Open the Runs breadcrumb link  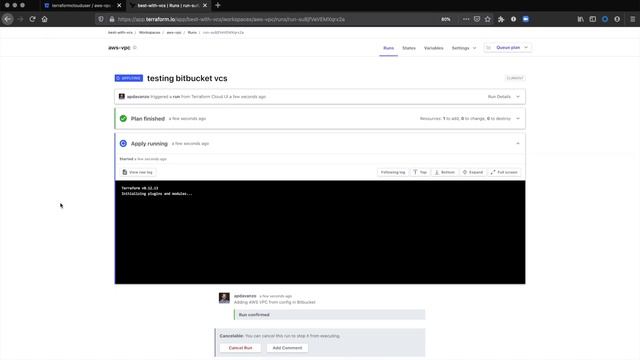[x=192, y=32]
